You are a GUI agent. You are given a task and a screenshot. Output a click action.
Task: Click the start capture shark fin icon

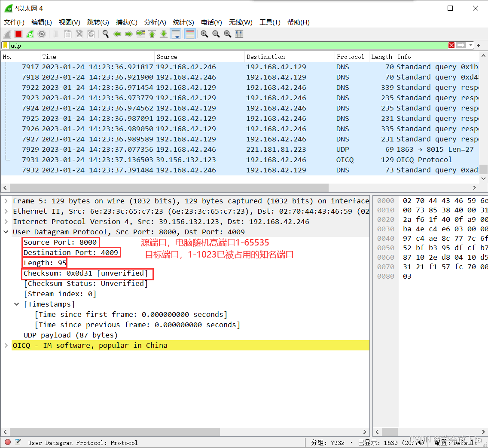7,34
